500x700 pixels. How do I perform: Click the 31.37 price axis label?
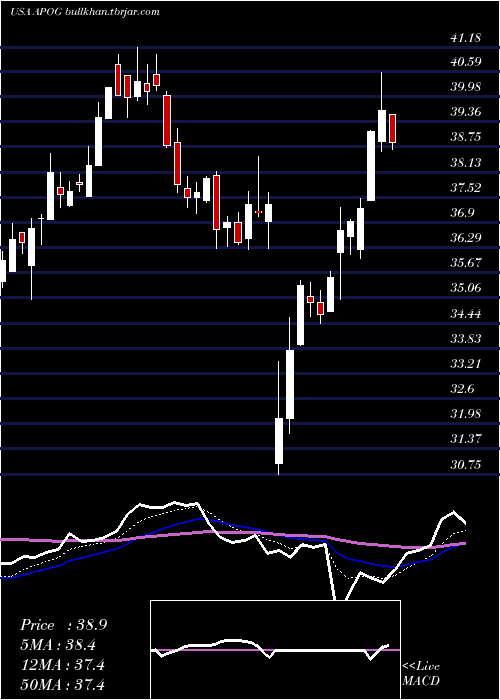(x=466, y=438)
